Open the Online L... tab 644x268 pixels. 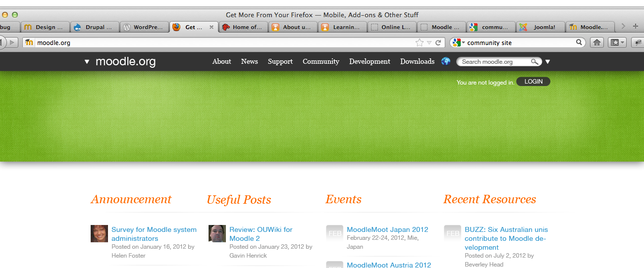coord(392,27)
